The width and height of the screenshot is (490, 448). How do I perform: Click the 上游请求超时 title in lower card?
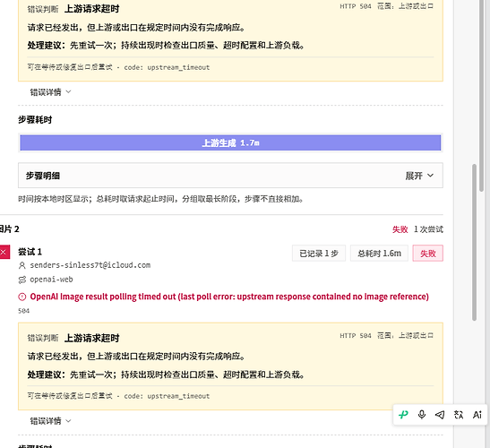click(92, 338)
